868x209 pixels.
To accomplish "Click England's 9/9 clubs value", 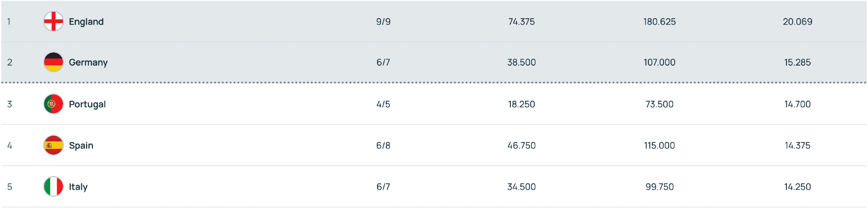I will point(383,22).
